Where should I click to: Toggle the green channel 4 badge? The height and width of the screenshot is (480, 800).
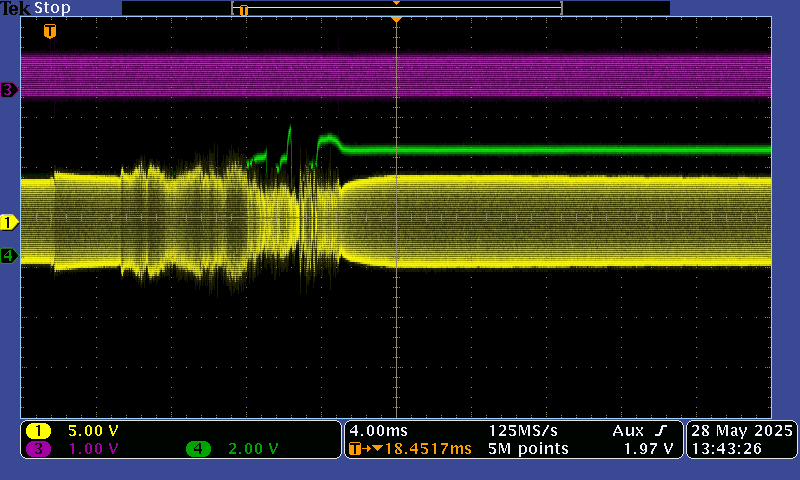(x=198, y=449)
